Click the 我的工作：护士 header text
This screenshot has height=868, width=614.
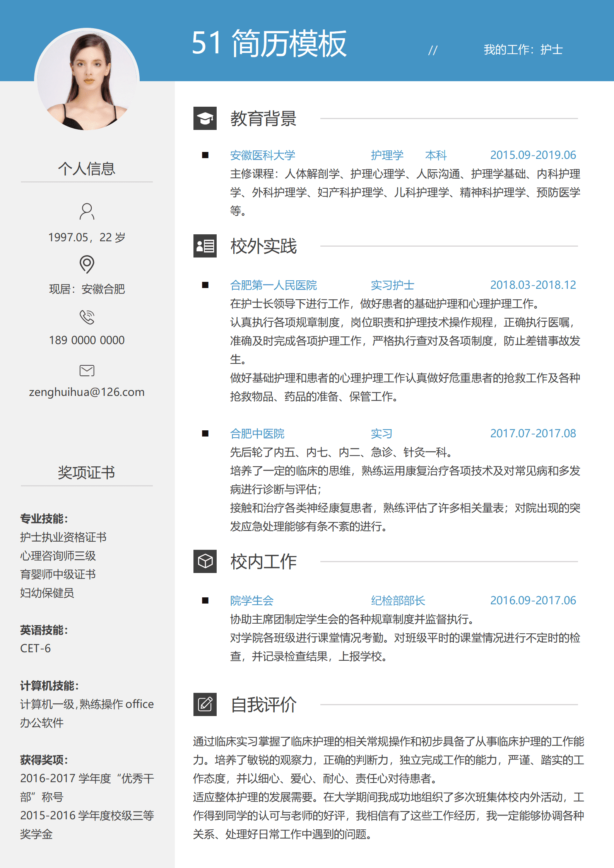[x=523, y=49]
